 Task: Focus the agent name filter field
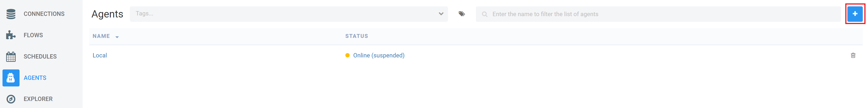pyautogui.click(x=658, y=14)
